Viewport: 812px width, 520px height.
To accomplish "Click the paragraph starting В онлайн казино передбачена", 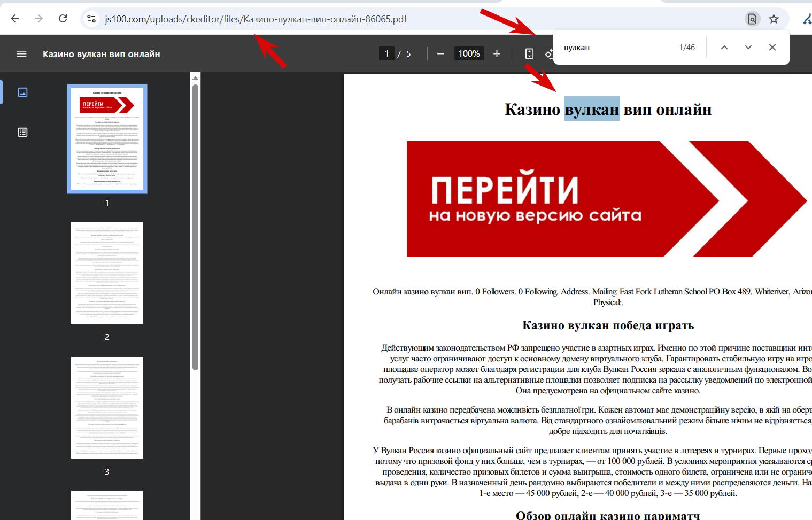I will tap(598, 421).
